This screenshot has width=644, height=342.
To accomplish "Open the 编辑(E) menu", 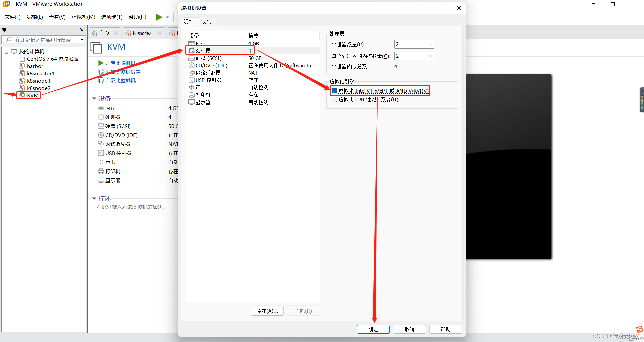I will coord(35,17).
